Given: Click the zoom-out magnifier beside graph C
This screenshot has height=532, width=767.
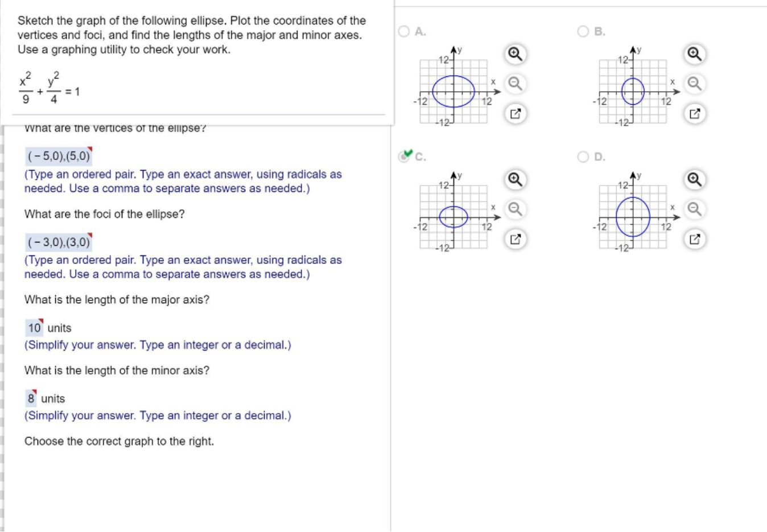Looking at the screenshot, I should (x=515, y=209).
